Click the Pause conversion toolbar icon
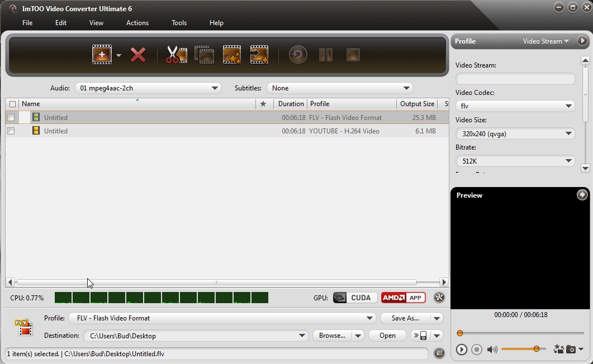 click(326, 55)
